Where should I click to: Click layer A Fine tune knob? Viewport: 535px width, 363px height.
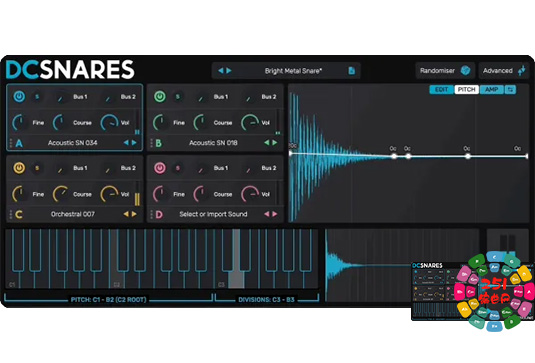pyautogui.click(x=20, y=122)
